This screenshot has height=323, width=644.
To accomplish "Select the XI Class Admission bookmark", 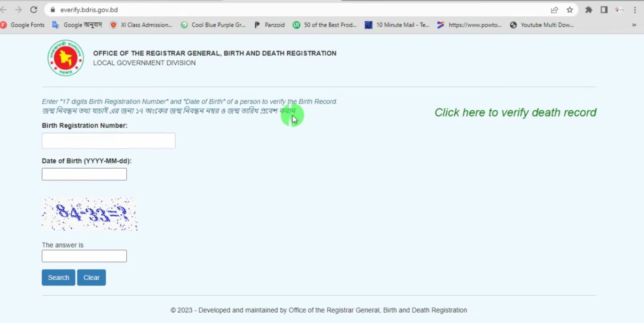I will (x=147, y=25).
